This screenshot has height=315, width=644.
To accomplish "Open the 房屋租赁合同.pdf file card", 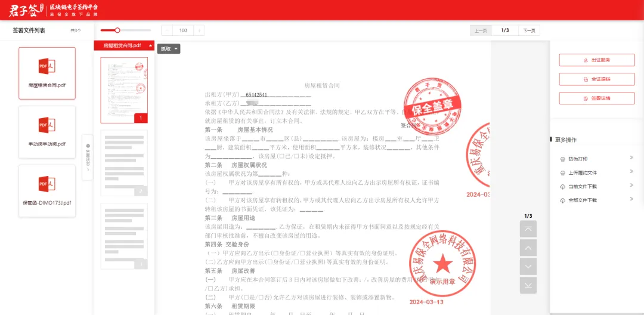I will (47, 73).
